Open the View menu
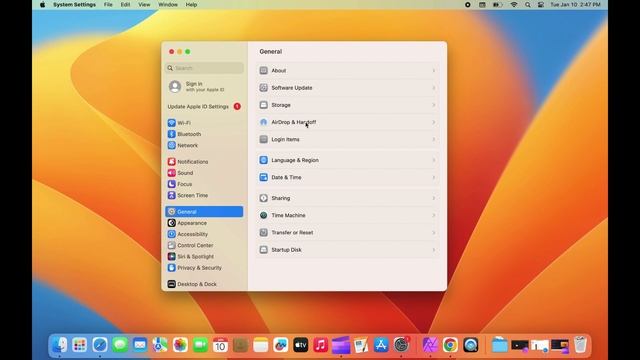This screenshot has height=360, width=640. [x=144, y=5]
